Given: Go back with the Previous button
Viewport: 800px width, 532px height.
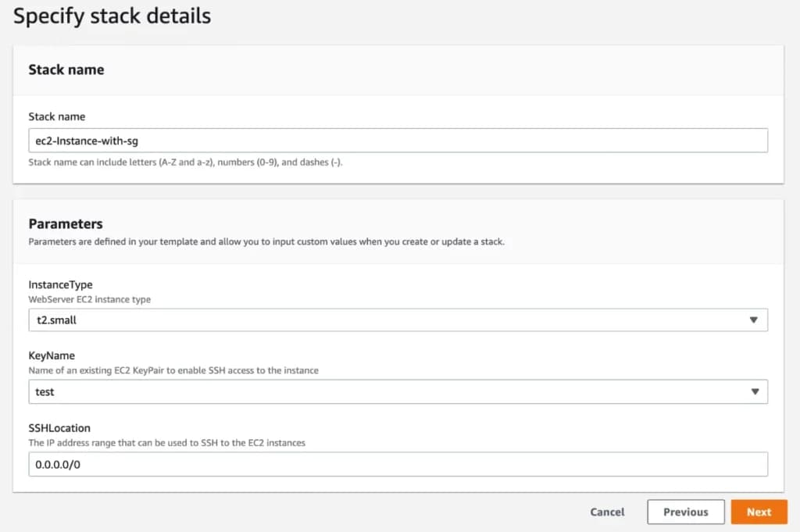Looking at the screenshot, I should point(685,512).
